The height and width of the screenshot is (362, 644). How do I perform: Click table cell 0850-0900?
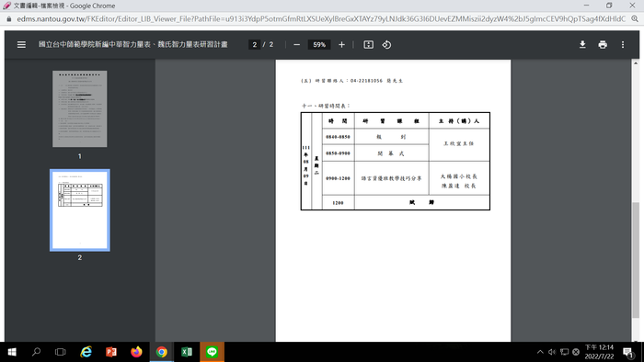pyautogui.click(x=338, y=153)
